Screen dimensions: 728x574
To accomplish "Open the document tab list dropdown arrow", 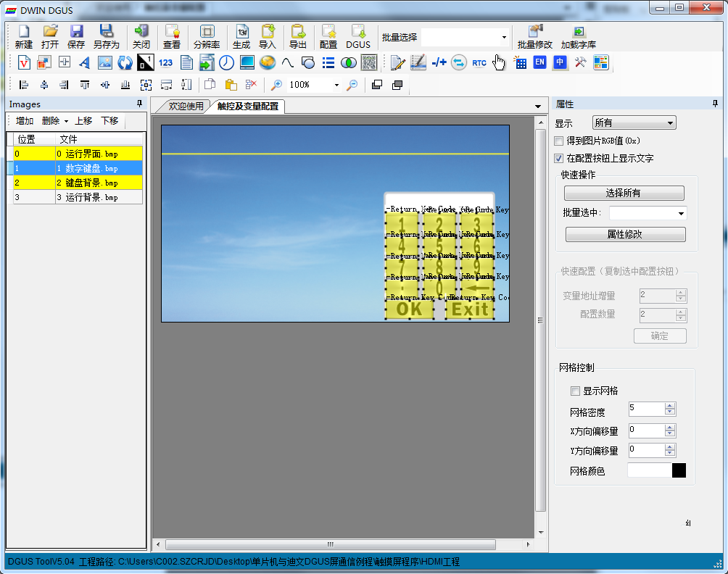I will coord(537,107).
